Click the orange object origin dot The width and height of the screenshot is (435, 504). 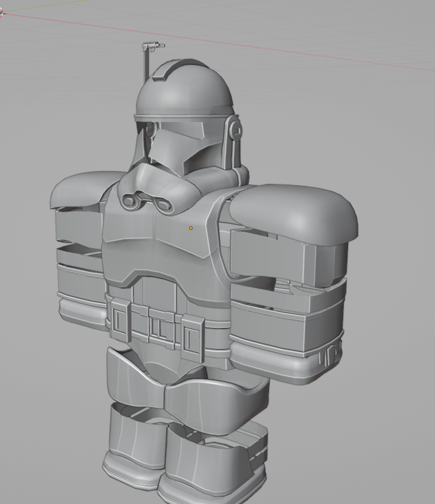tap(191, 228)
